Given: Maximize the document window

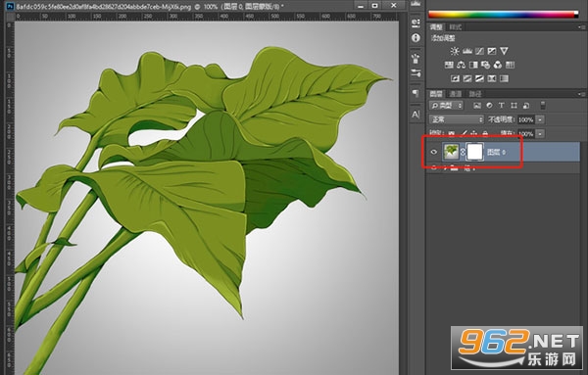Looking at the screenshot, I should point(374,5).
